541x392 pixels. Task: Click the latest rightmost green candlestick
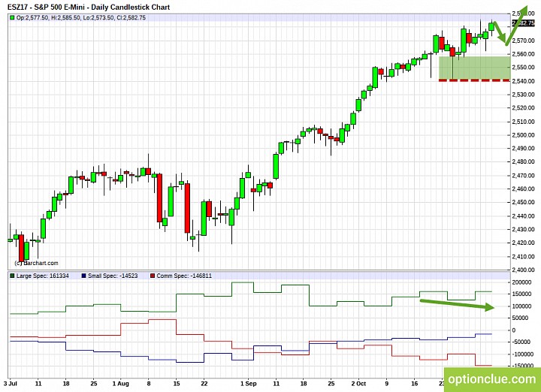pyautogui.click(x=491, y=26)
